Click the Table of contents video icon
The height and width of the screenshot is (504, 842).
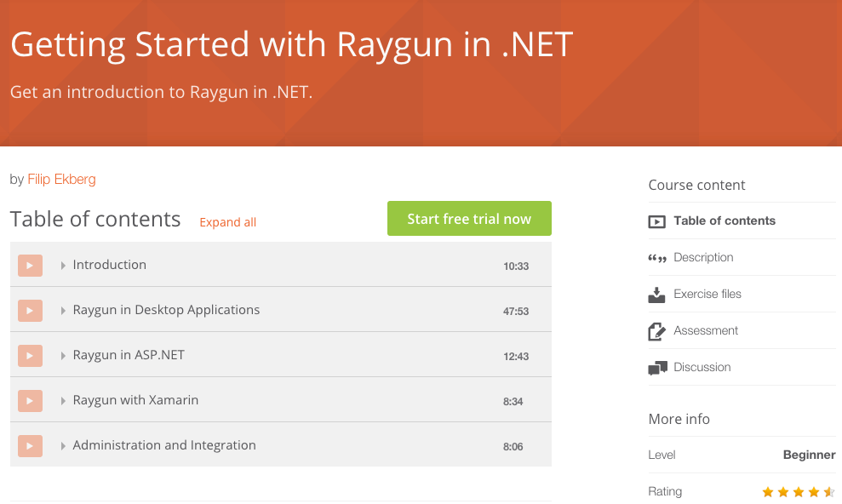click(656, 221)
